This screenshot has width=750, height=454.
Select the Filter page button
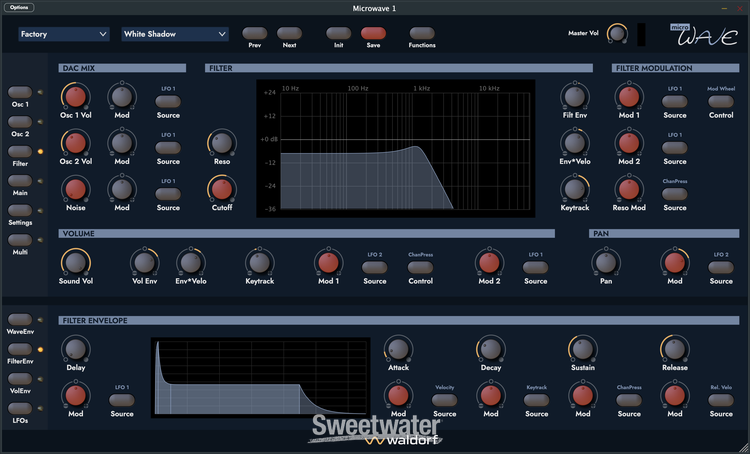pyautogui.click(x=20, y=152)
